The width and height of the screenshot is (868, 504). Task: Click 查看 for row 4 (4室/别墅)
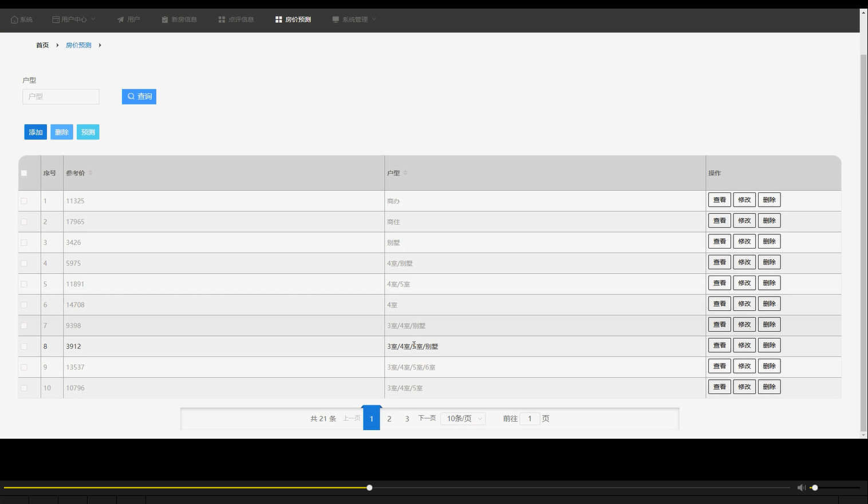[x=720, y=262]
